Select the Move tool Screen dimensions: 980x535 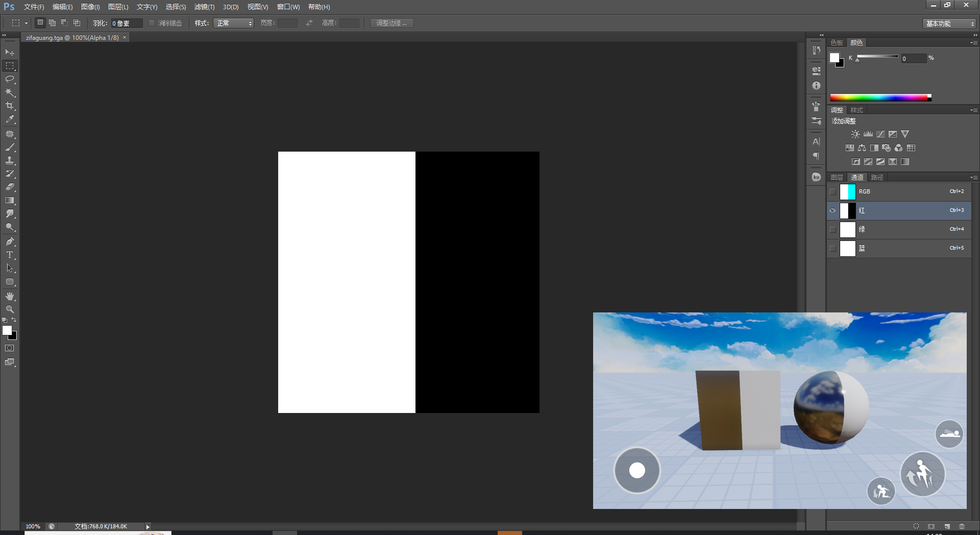(10, 53)
